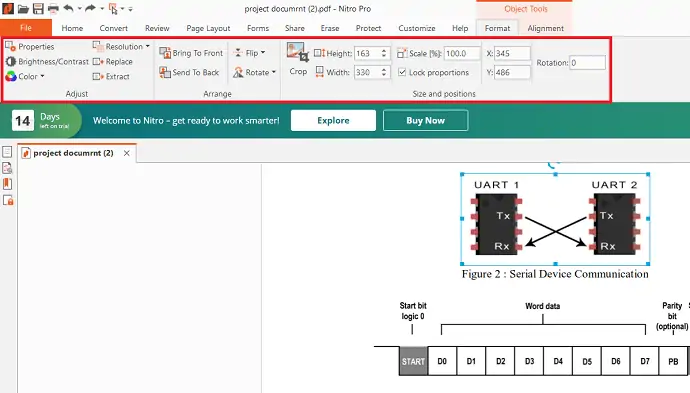Switch to the Share tab

[294, 28]
